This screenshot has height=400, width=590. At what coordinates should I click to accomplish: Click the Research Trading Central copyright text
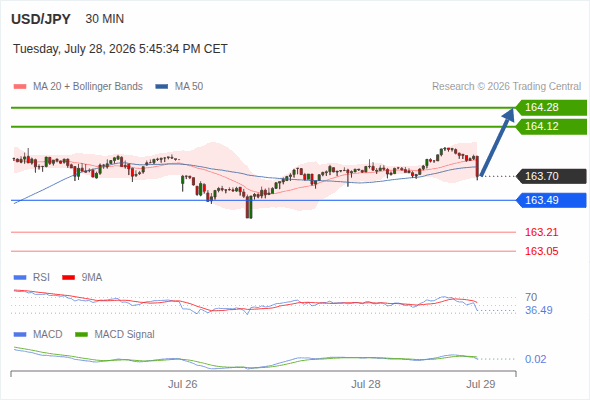506,87
